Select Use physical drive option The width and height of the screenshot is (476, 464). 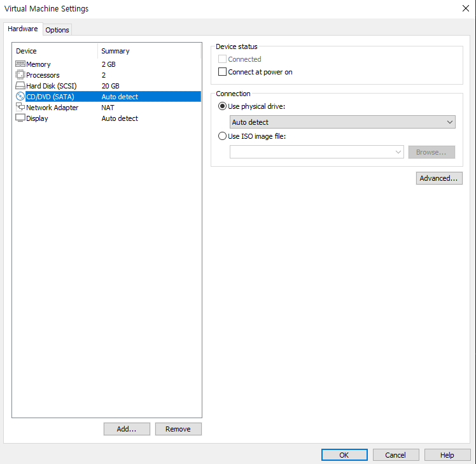coord(222,106)
